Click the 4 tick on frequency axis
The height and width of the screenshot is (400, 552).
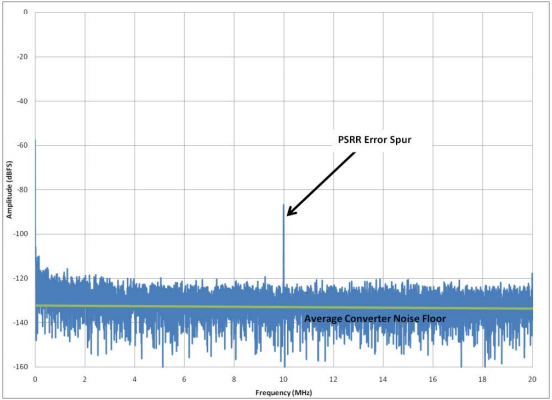[134, 379]
